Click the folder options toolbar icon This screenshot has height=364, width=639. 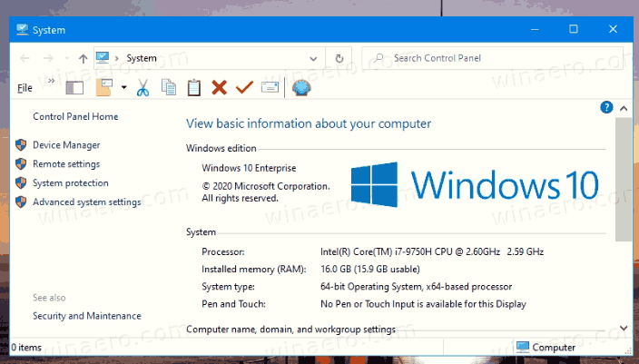(103, 88)
